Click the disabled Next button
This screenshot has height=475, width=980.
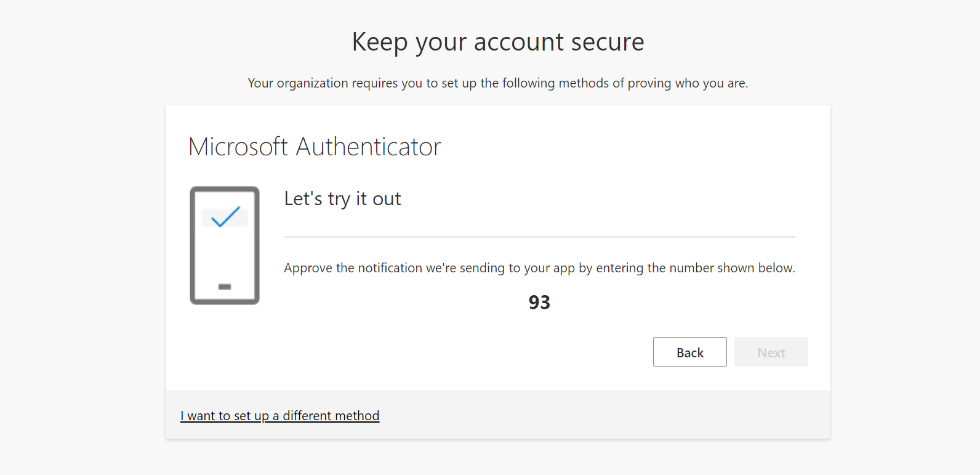point(771,352)
